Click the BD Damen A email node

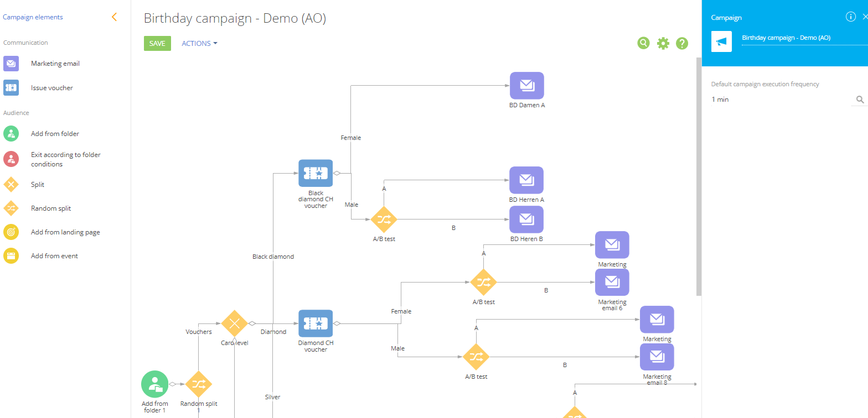pos(526,86)
